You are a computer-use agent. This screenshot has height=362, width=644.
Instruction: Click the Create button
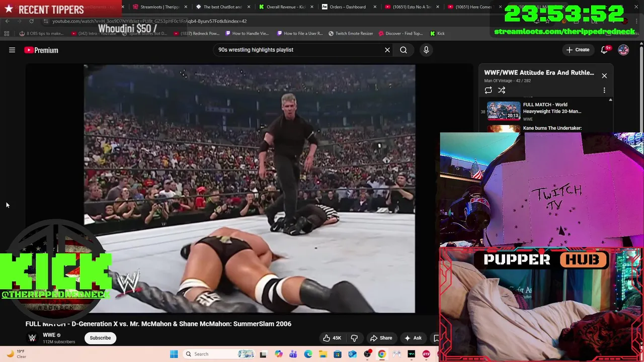[578, 50]
